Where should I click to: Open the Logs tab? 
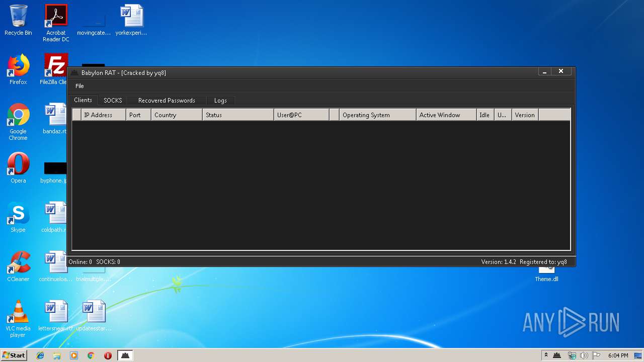coord(220,101)
